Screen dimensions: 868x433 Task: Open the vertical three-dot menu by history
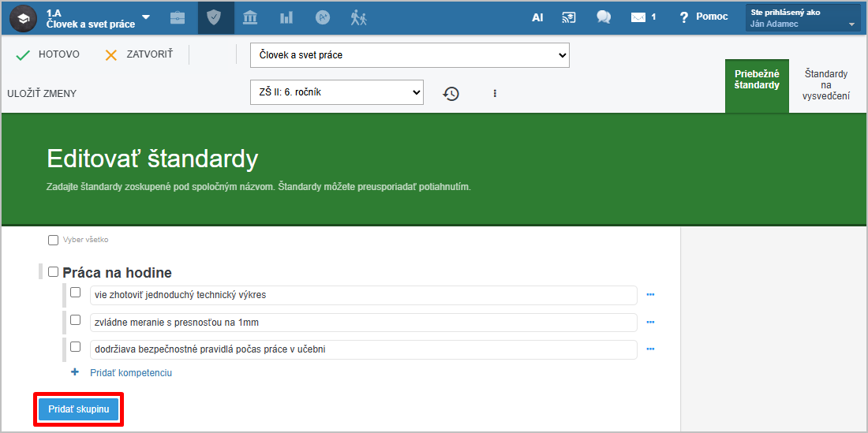495,93
